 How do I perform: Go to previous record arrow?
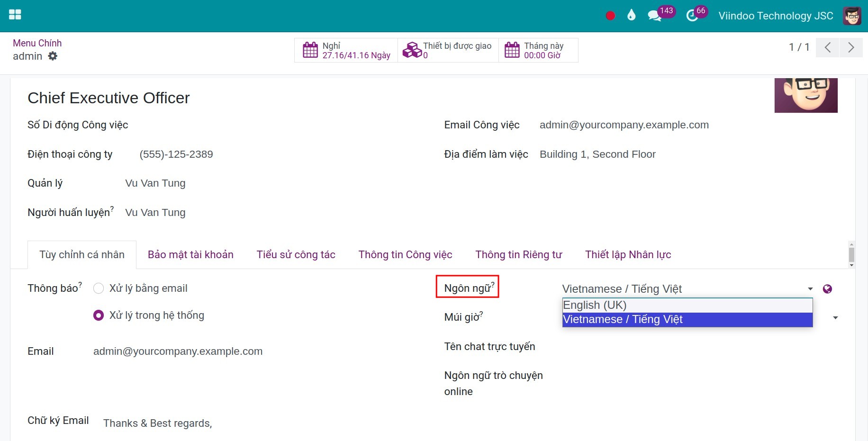click(x=828, y=47)
